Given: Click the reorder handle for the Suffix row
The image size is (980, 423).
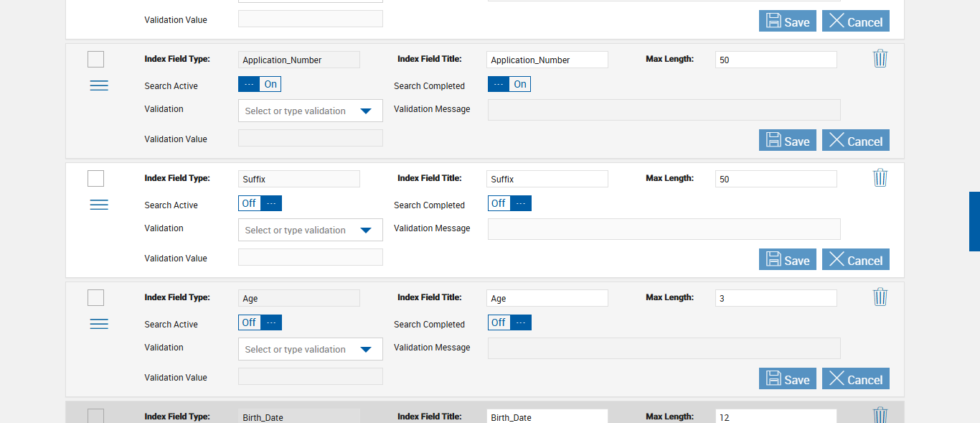Looking at the screenshot, I should tap(99, 205).
